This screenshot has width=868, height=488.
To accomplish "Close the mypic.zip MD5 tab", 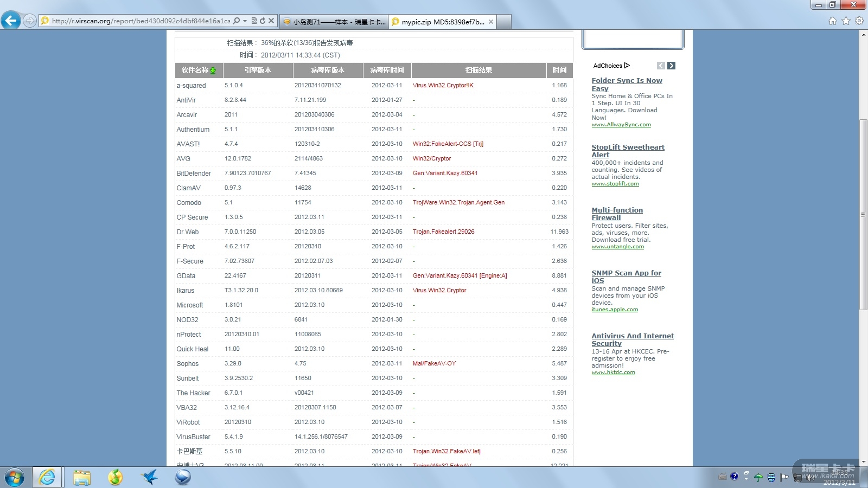I will [491, 22].
